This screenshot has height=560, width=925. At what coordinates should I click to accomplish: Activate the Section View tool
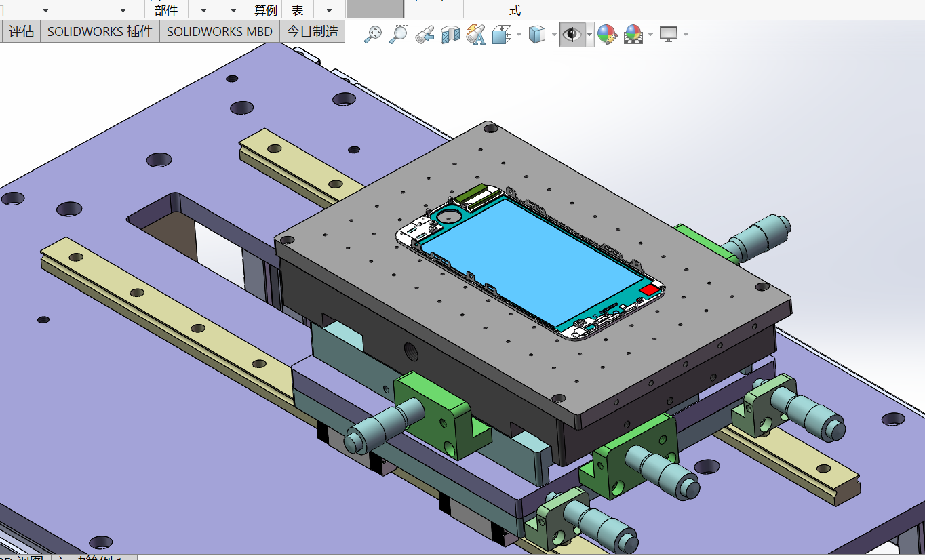pyautogui.click(x=450, y=34)
